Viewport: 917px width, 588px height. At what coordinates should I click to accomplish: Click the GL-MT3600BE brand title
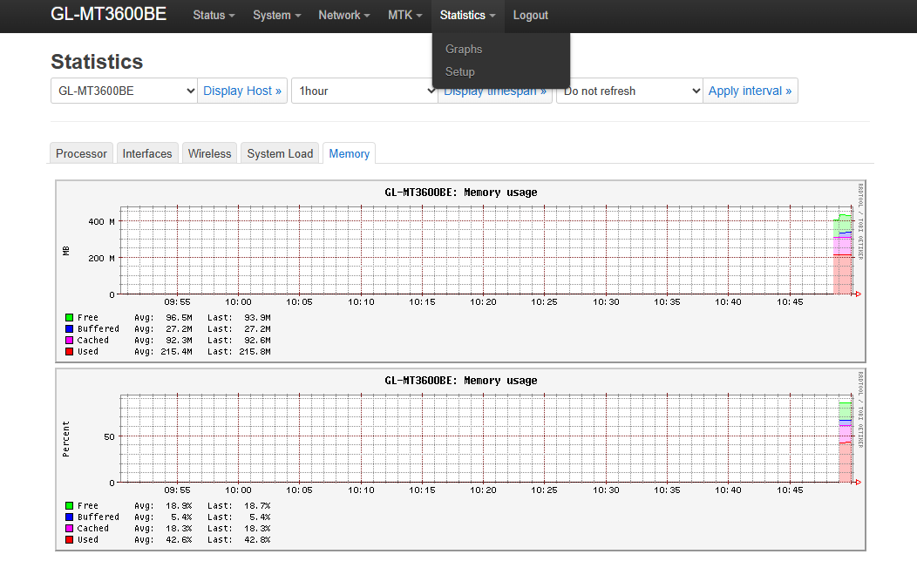[109, 15]
